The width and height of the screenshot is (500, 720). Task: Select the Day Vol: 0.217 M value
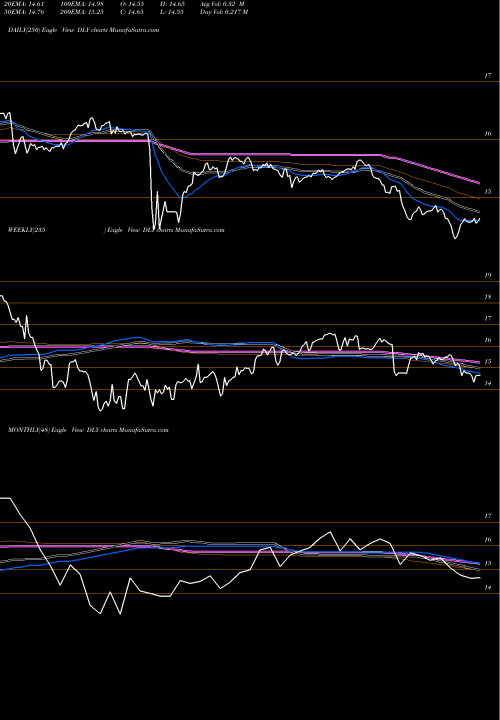click(224, 12)
